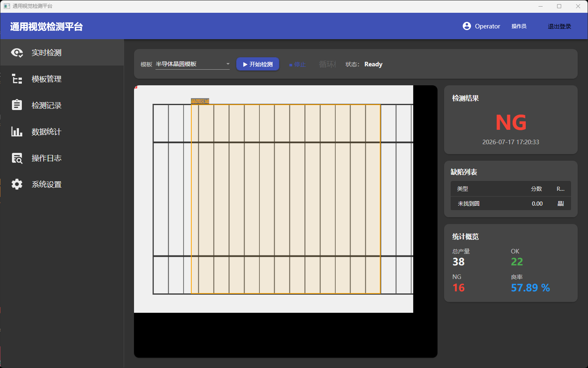
Task: Log out using 退出登录
Action: pos(559,26)
